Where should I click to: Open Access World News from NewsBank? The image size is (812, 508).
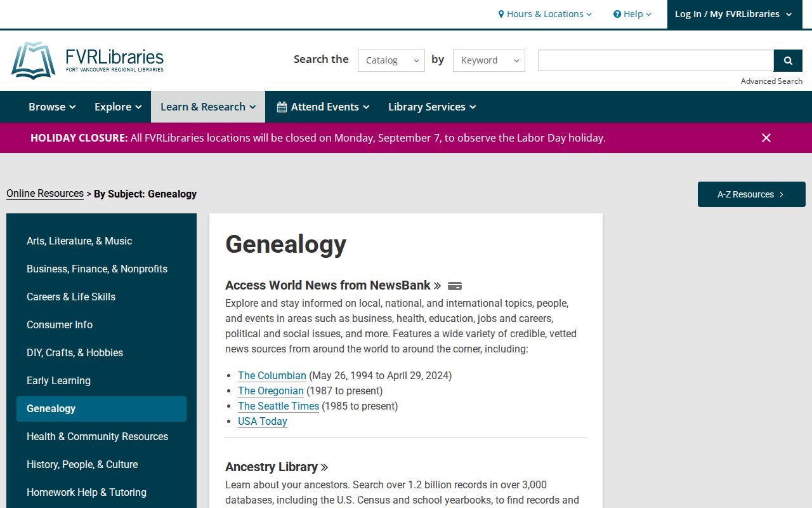click(x=333, y=286)
